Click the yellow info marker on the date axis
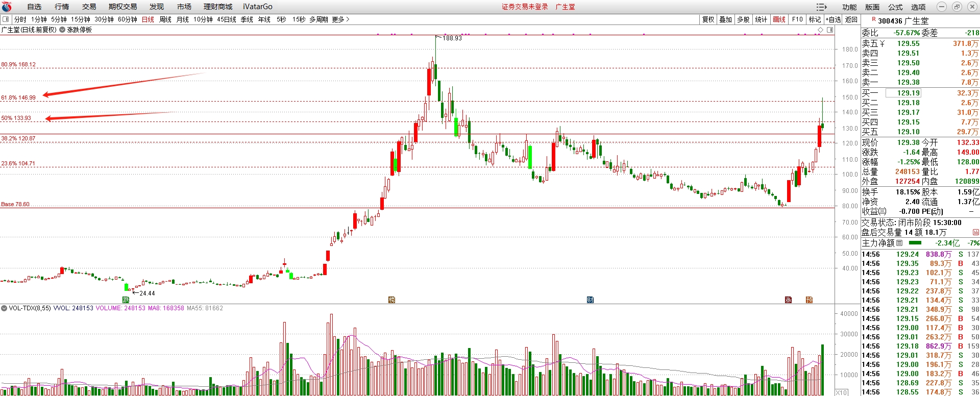Screen dimensions: 980x396 [x=391, y=300]
